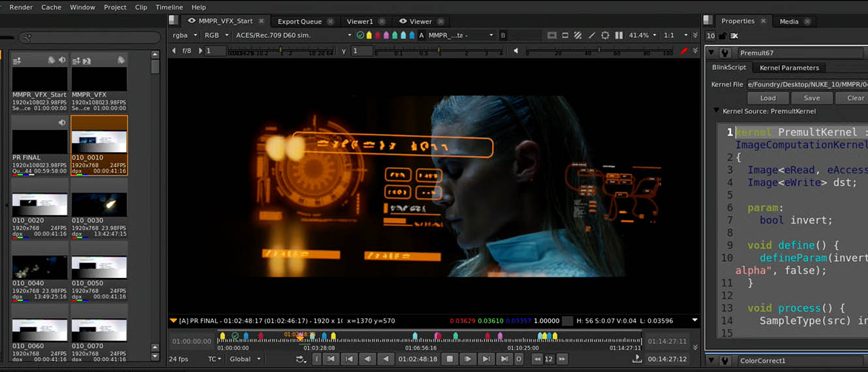Click the blue tag icon in viewer toolbar
The height and width of the screenshot is (372, 868).
[412, 35]
